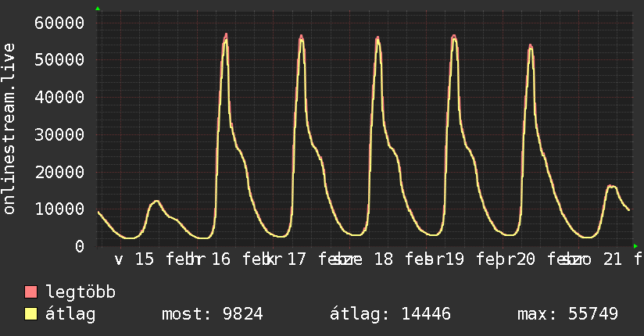Click the 'max: 55749' maximum value
The width and height of the screenshot is (644, 336).
[x=567, y=314]
